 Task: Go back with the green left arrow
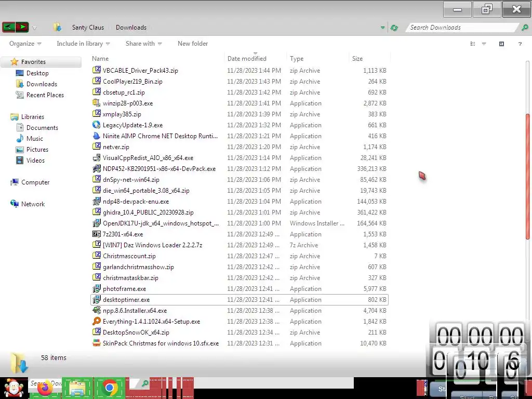[x=8, y=27]
